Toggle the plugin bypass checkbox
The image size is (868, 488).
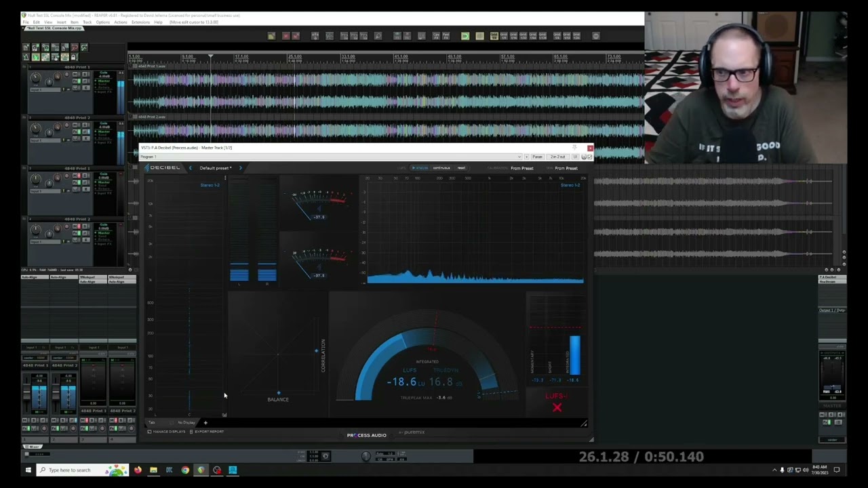pos(589,157)
